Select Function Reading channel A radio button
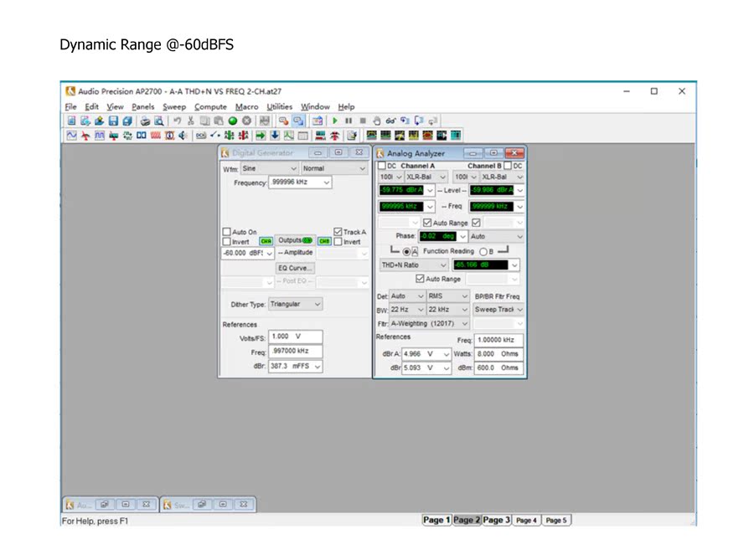 point(407,252)
